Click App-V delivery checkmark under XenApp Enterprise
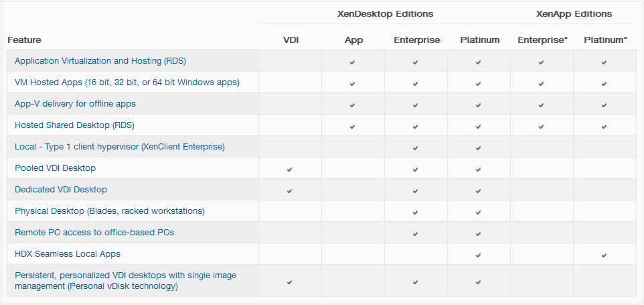 tap(542, 105)
